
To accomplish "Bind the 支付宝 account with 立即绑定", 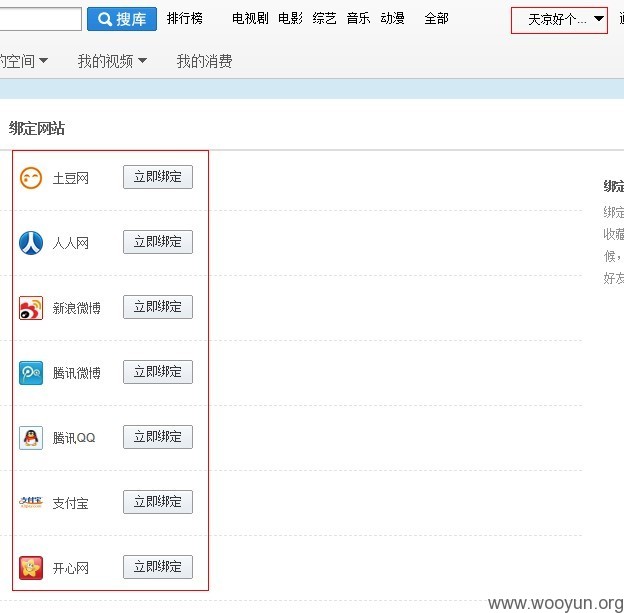I will pos(158,502).
